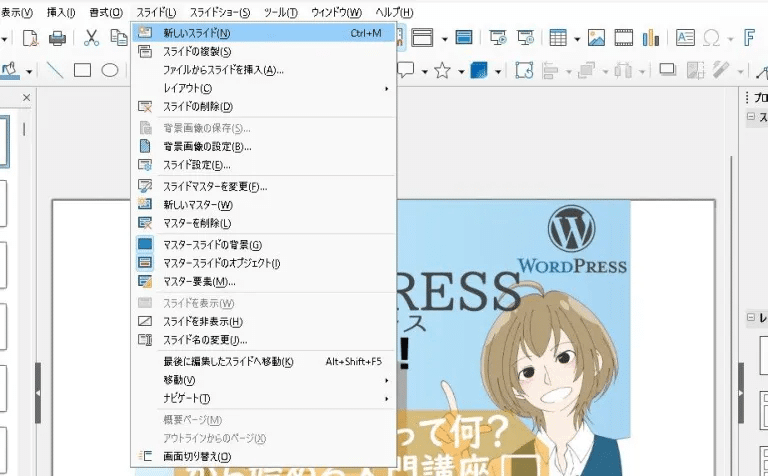Click the Fontwork Text icon
The width and height of the screenshot is (768, 476).
tap(749, 38)
